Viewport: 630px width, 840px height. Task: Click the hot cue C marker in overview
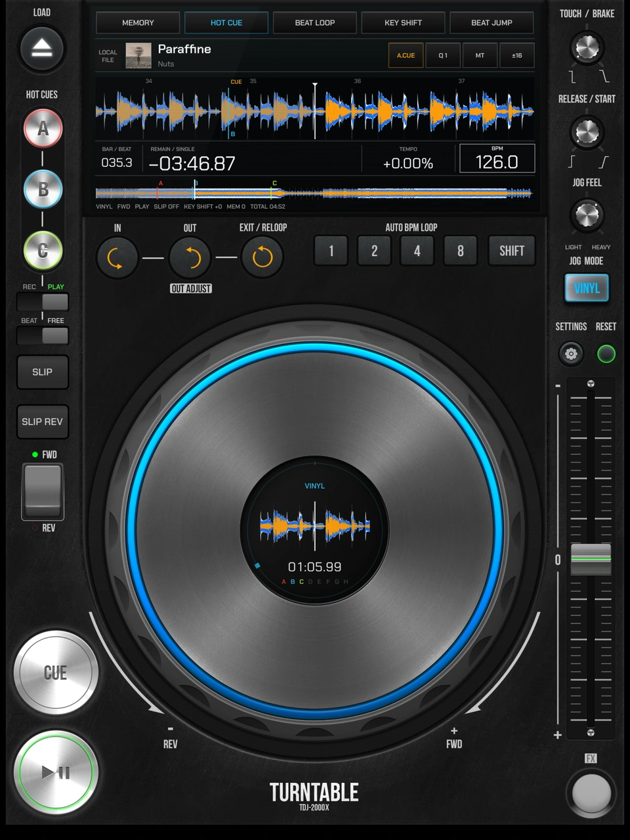tap(272, 190)
